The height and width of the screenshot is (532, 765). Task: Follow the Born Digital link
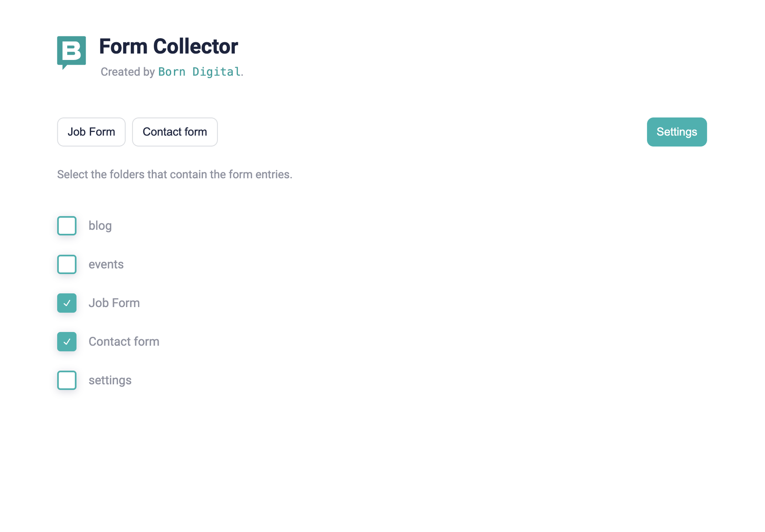tap(198, 72)
